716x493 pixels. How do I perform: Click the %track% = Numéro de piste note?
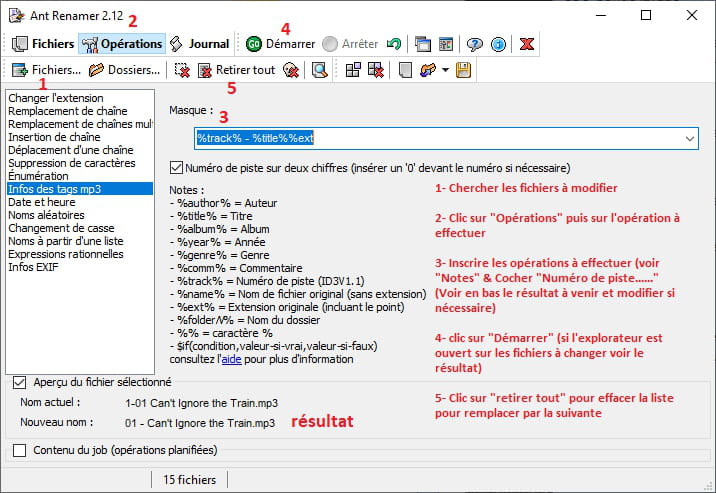point(267,281)
